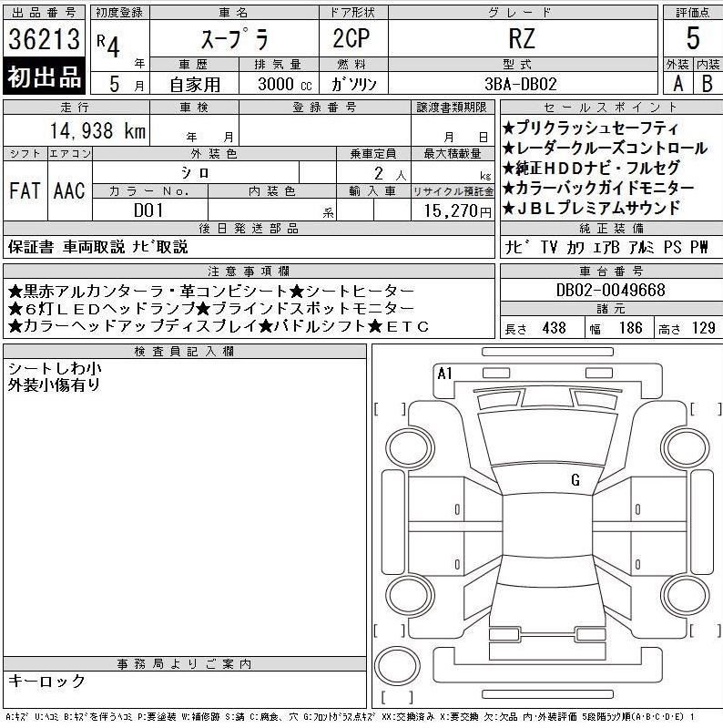The width and height of the screenshot is (723, 728).
Task: Click the color number D01
Action: click(x=148, y=210)
